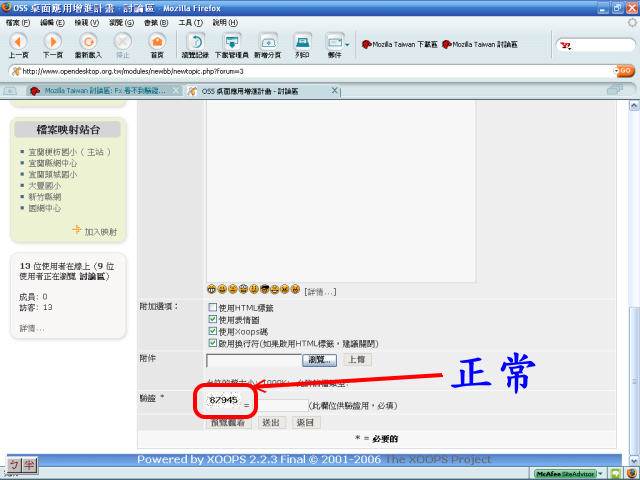The width and height of the screenshot is (640, 480).
Task: Open the 下載管理員 download manager icon
Action: [232, 42]
